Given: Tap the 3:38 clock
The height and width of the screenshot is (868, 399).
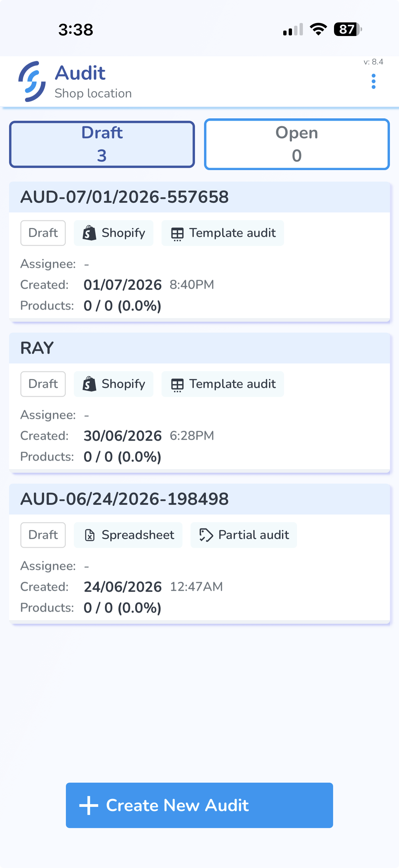Looking at the screenshot, I should 76,30.
